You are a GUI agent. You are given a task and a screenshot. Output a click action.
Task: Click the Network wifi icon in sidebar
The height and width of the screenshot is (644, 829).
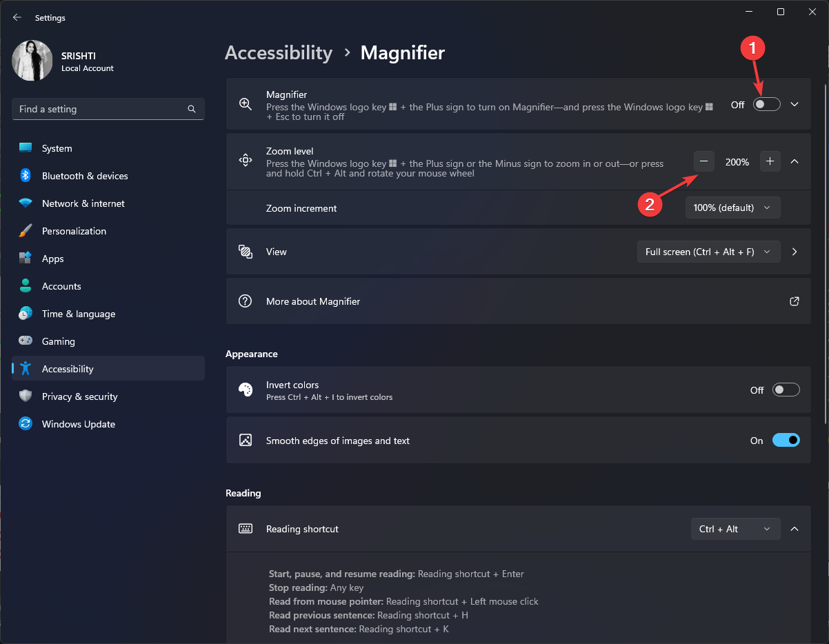tap(26, 203)
